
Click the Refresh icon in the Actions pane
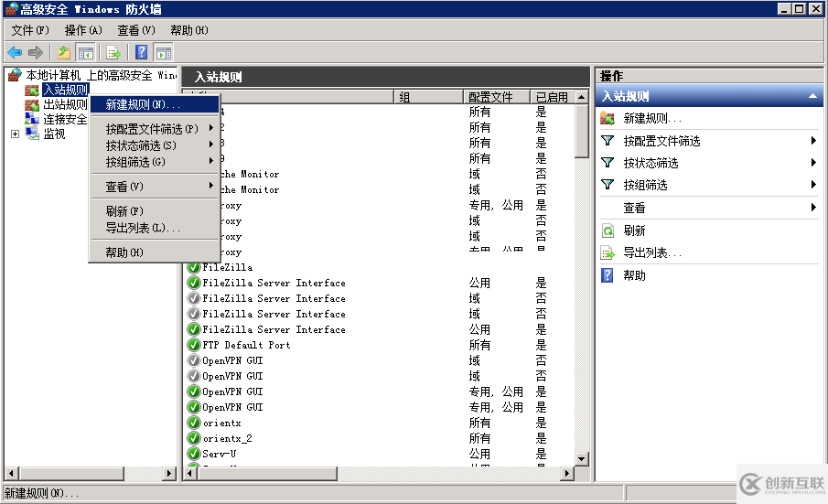click(x=608, y=231)
